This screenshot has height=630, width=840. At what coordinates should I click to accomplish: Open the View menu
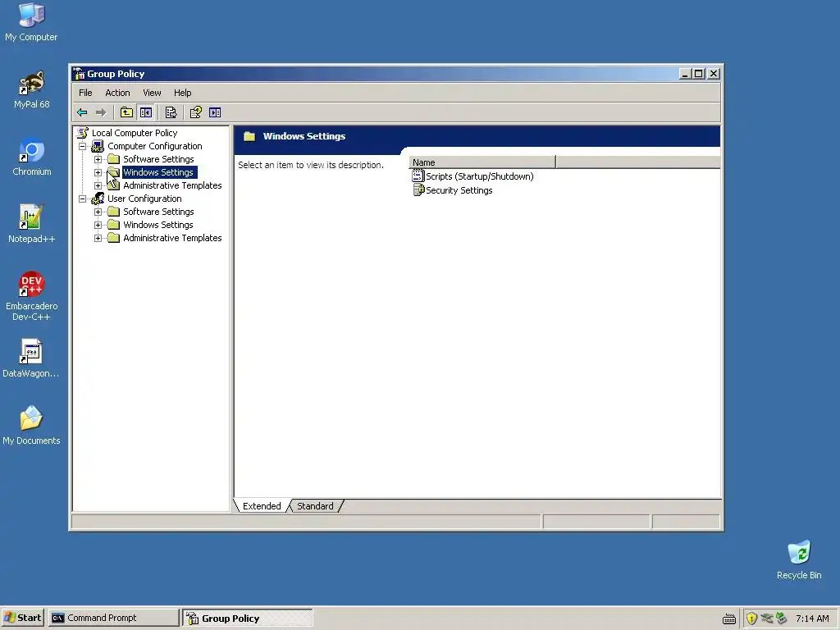[152, 93]
